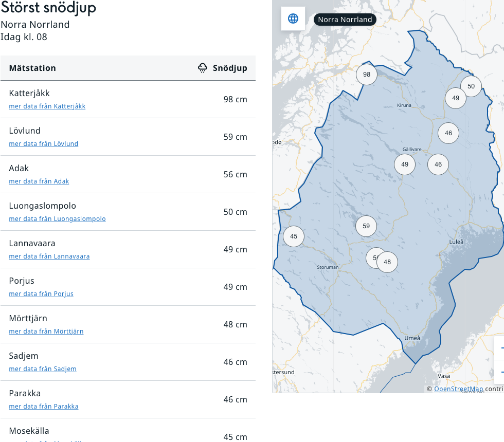Click the Norra Norrland map label
The width and height of the screenshot is (504, 442).
pos(345,20)
